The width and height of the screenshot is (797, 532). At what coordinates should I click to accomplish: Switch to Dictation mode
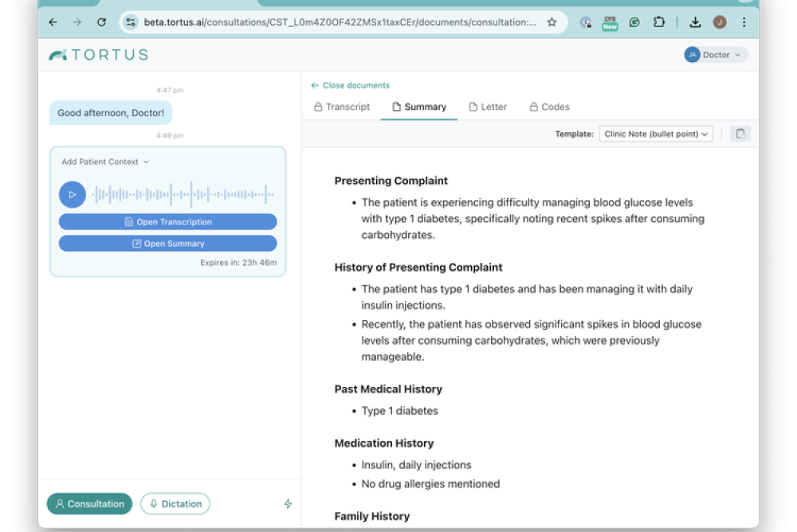point(175,504)
